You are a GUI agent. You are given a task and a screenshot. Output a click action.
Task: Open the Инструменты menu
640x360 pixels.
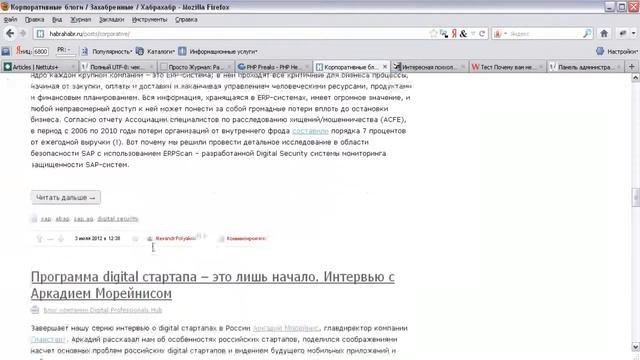coord(149,20)
